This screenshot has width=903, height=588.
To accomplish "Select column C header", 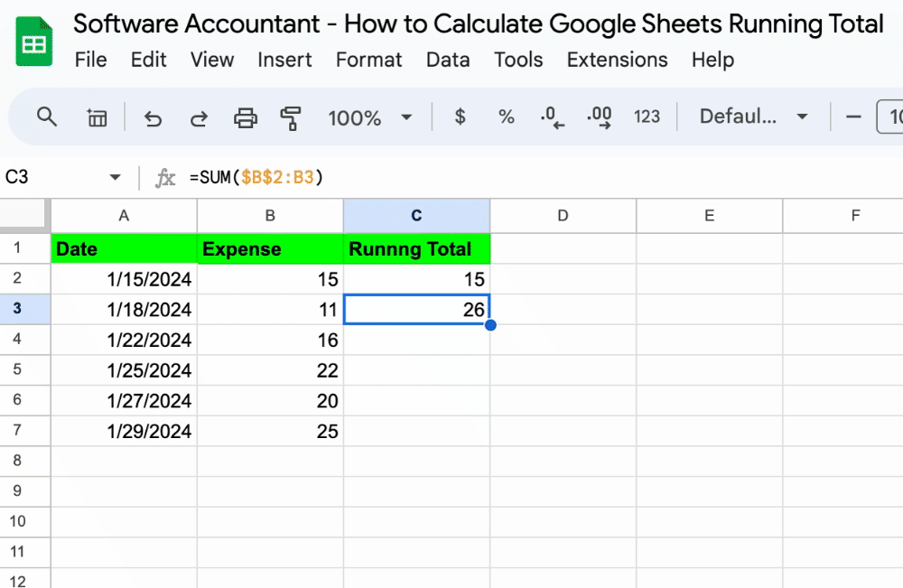I will tap(416, 216).
